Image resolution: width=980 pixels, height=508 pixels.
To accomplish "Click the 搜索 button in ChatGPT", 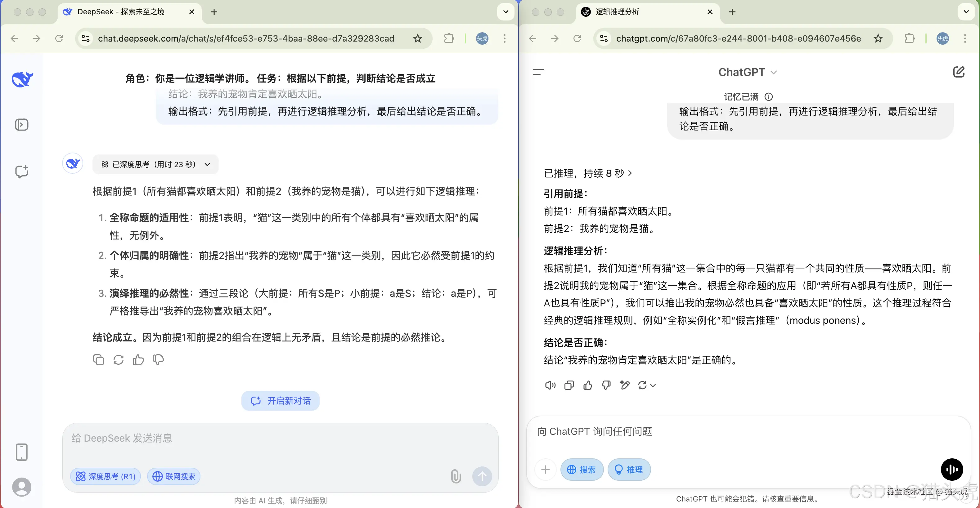I will (582, 470).
